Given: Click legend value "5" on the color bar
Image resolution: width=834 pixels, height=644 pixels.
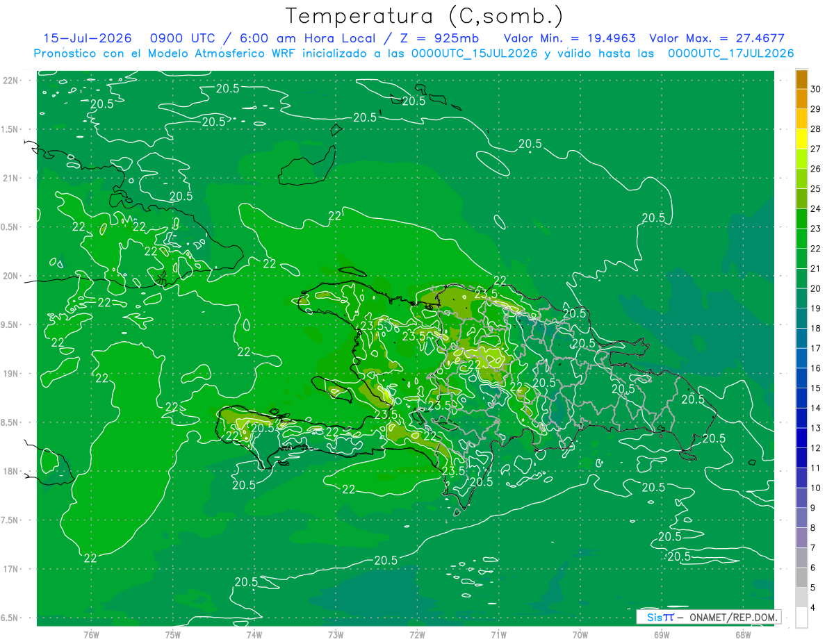Looking at the screenshot, I should [814, 588].
